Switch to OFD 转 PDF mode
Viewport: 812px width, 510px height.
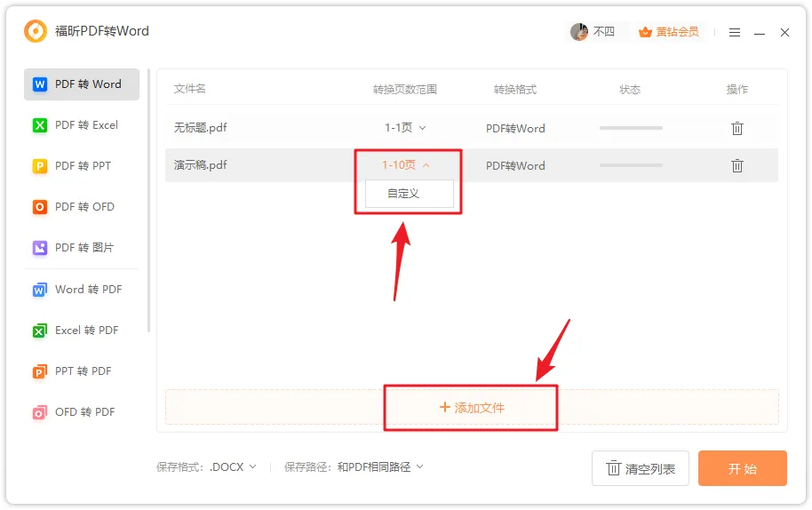[82, 412]
